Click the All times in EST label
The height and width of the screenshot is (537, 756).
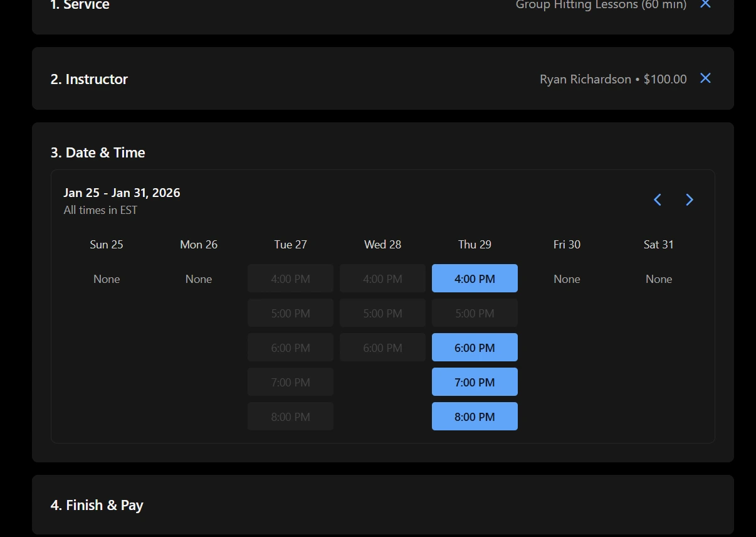click(x=100, y=210)
